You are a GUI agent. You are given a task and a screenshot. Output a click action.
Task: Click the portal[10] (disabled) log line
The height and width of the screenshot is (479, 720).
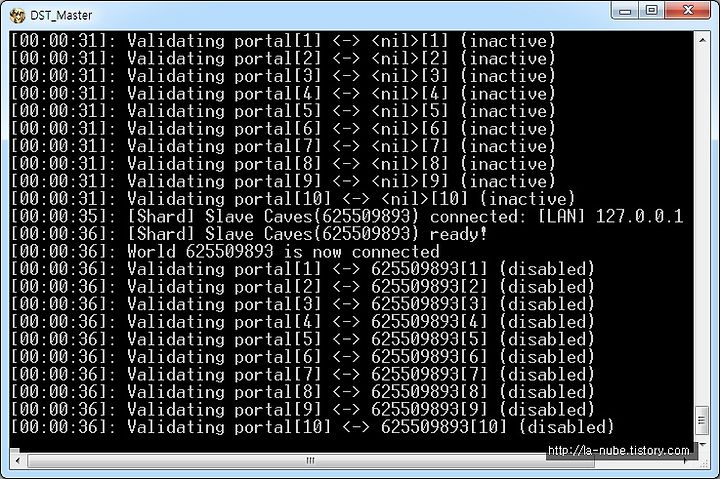pyautogui.click(x=312, y=427)
